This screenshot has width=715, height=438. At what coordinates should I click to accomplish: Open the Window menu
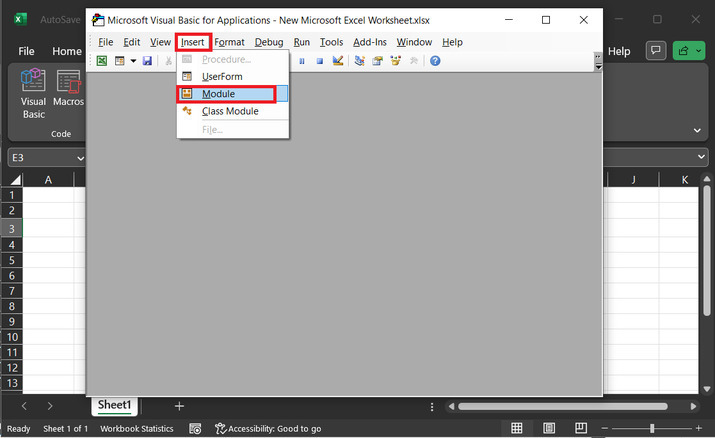tap(414, 42)
